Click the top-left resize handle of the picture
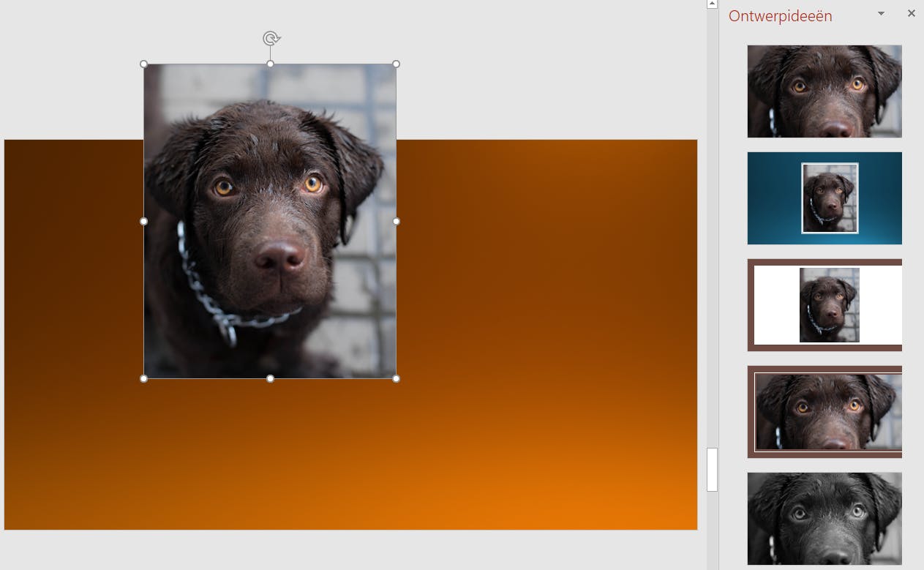The height and width of the screenshot is (570, 924). click(143, 64)
